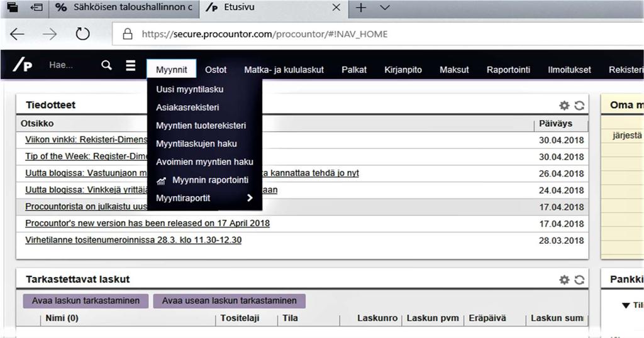The image size is (644, 338).
Task: Click date 26.04.2018 in Tiedotteet
Action: [562, 174]
